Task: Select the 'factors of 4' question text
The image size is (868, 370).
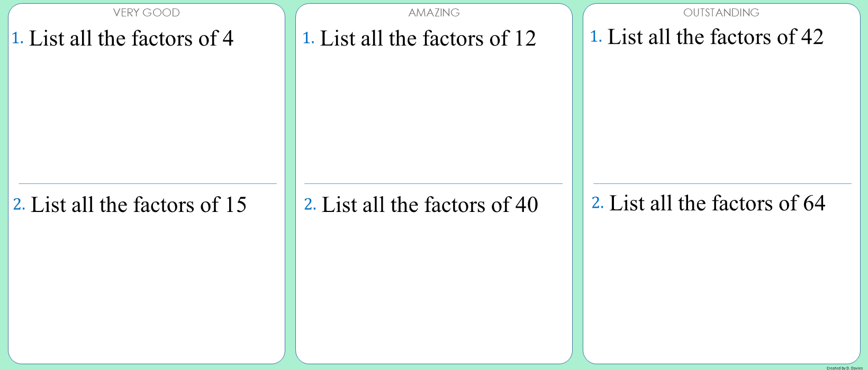Action: point(131,39)
